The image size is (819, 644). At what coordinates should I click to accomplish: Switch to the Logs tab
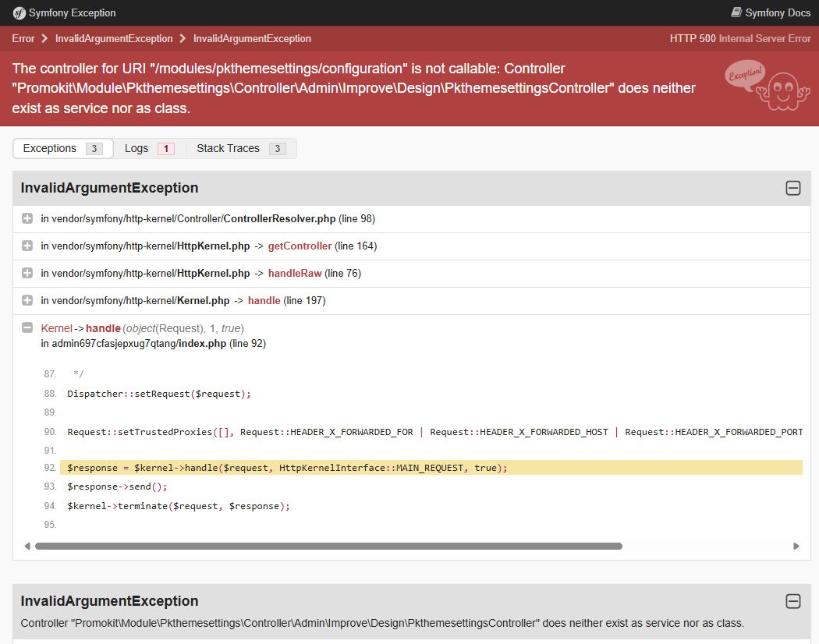click(149, 148)
